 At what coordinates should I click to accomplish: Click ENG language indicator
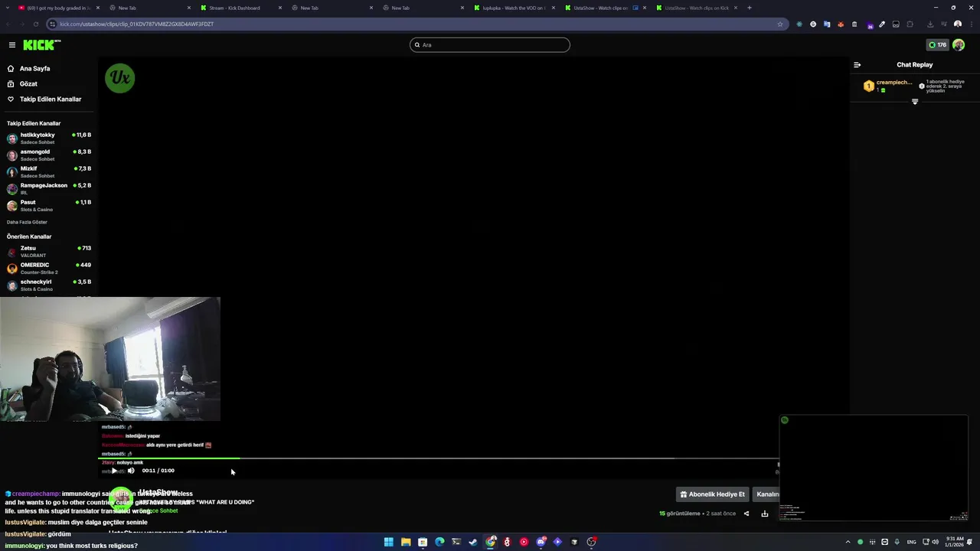click(x=911, y=542)
